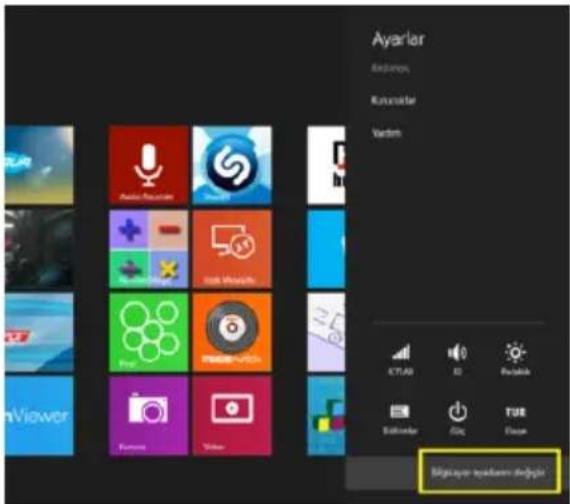The width and height of the screenshot is (570, 504).
Task: Launch the vinyl record music tile
Action: coord(232,332)
